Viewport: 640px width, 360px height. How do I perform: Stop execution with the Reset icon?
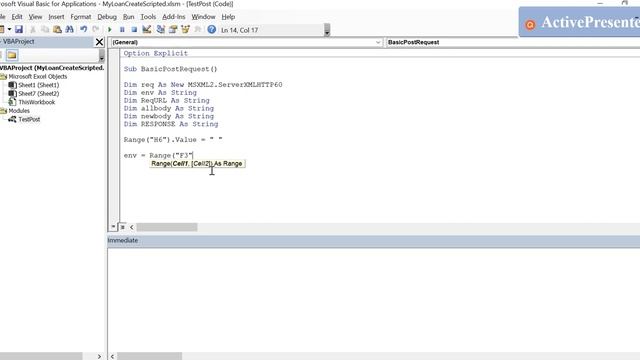(x=134, y=29)
